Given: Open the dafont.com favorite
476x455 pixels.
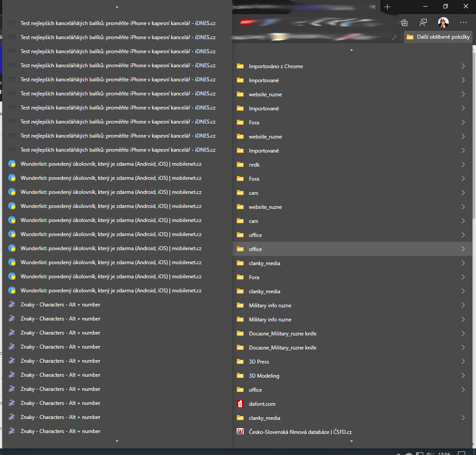Looking at the screenshot, I should 352,404.
